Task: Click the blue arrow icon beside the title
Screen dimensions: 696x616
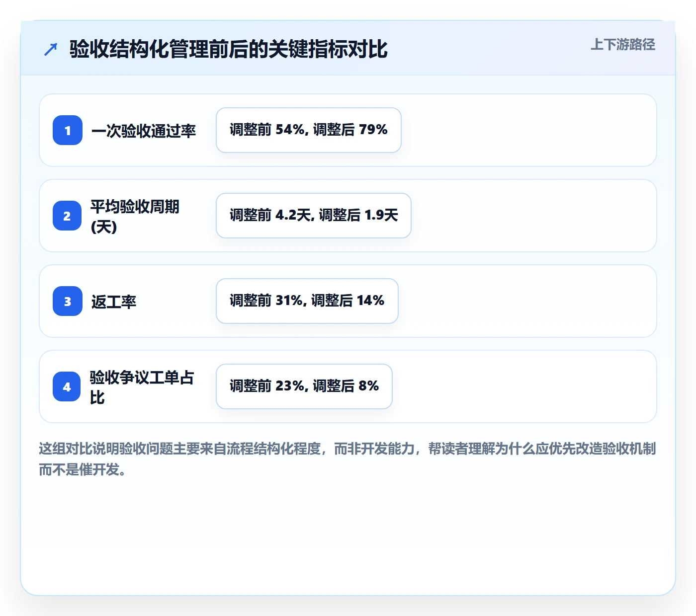Action: tap(51, 49)
